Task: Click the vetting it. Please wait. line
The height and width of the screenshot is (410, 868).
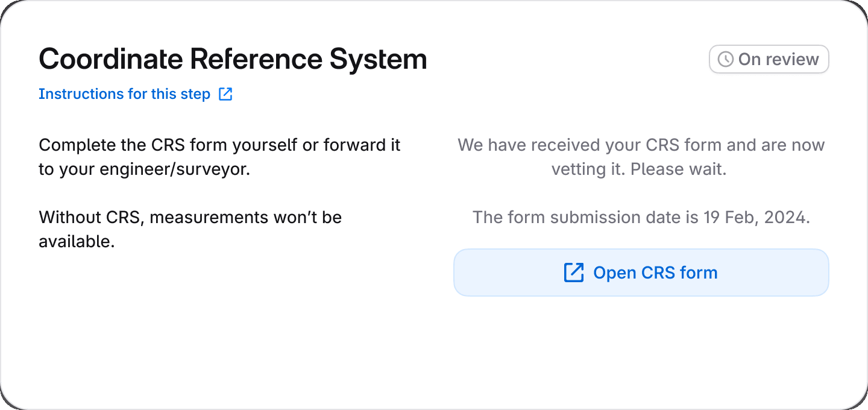Action: point(639,169)
